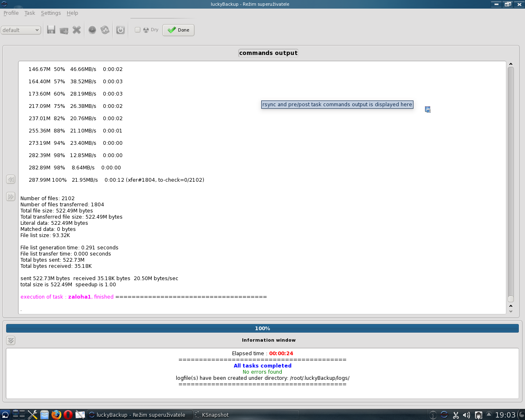
Task: Click the 'Number of files transferred: 1804' line
Action: click(62, 205)
